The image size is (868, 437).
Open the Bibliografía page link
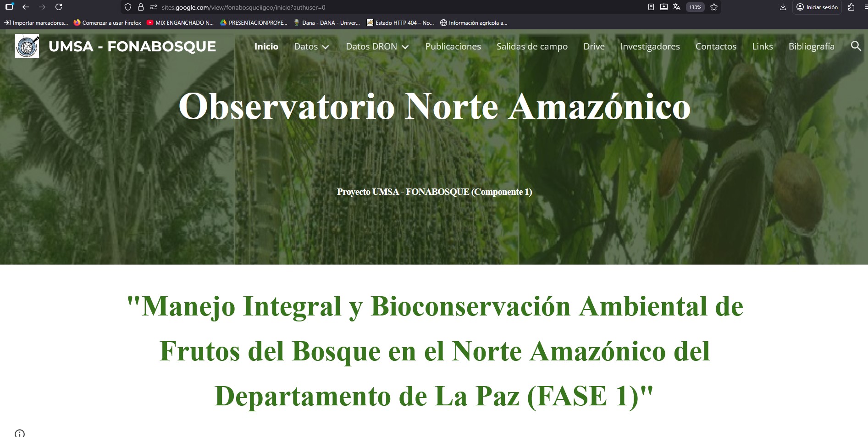811,46
